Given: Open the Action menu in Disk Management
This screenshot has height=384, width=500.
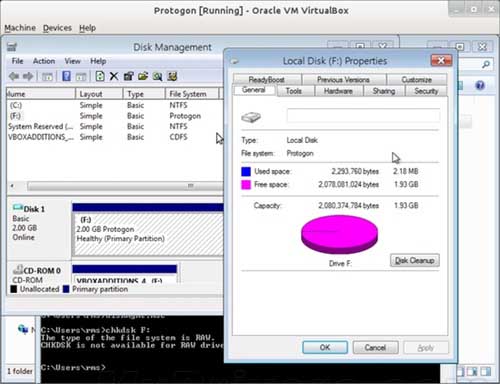Looking at the screenshot, I should pos(44,61).
